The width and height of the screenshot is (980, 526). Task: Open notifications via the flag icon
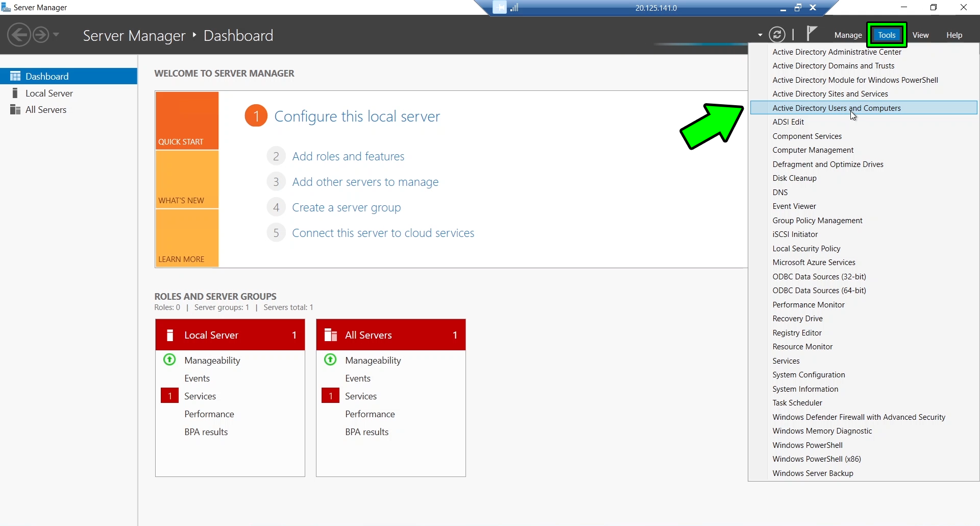click(x=812, y=33)
